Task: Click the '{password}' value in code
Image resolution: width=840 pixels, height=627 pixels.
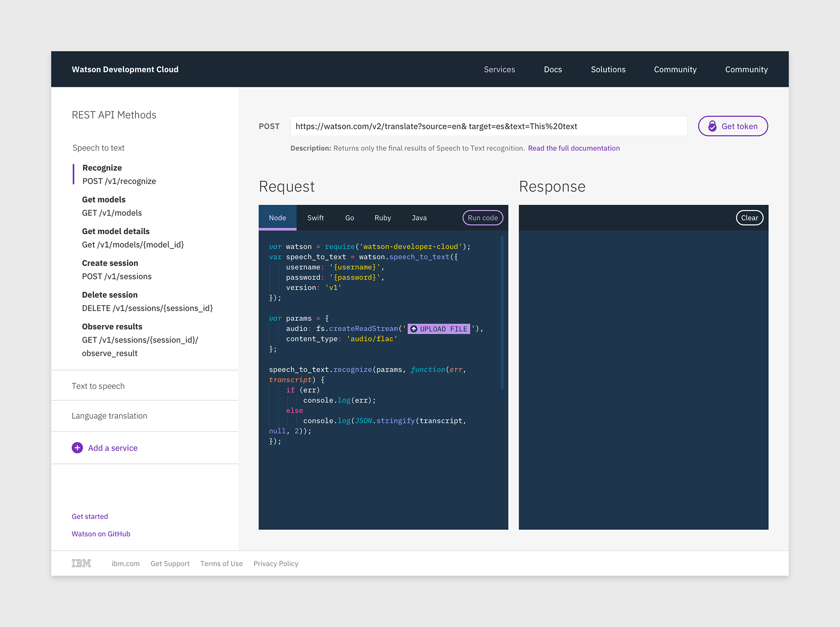Action: [355, 277]
